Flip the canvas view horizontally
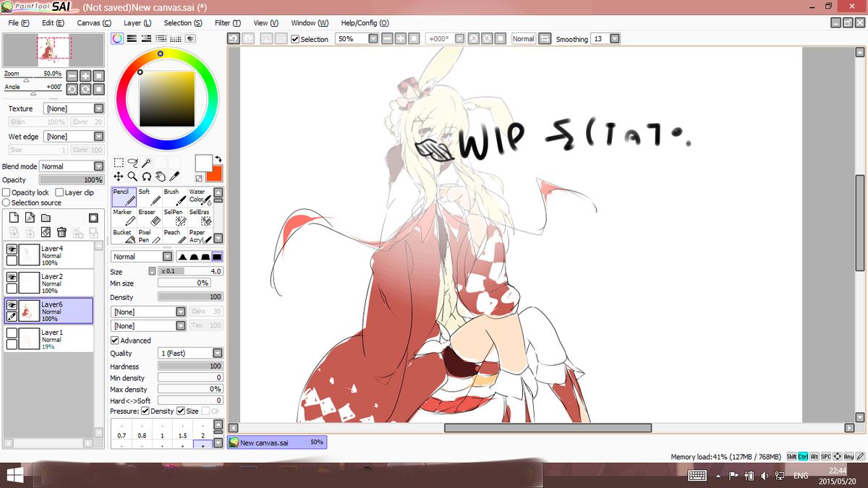Image resolution: width=868 pixels, height=488 pixels. point(545,39)
